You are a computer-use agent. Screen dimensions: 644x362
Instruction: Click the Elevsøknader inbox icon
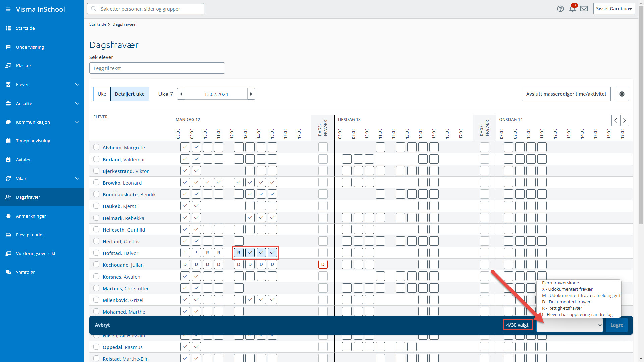pyautogui.click(x=8, y=235)
